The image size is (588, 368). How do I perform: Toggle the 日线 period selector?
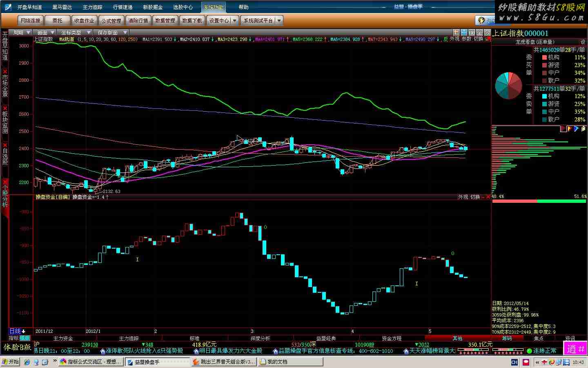(x=18, y=331)
